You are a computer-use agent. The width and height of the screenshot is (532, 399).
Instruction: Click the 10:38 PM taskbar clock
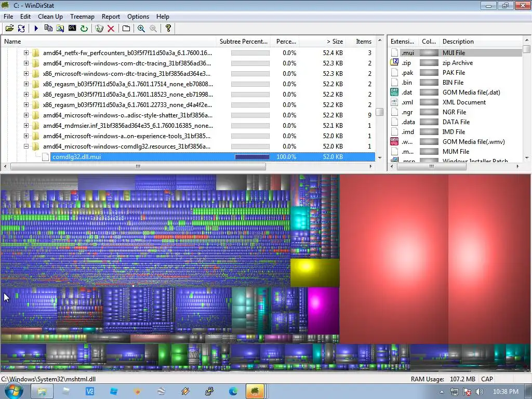point(506,392)
